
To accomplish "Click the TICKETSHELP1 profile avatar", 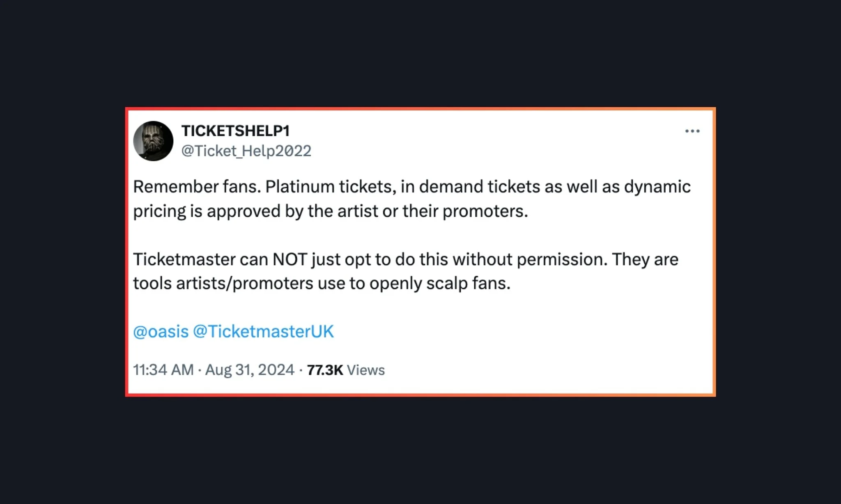I will point(153,141).
